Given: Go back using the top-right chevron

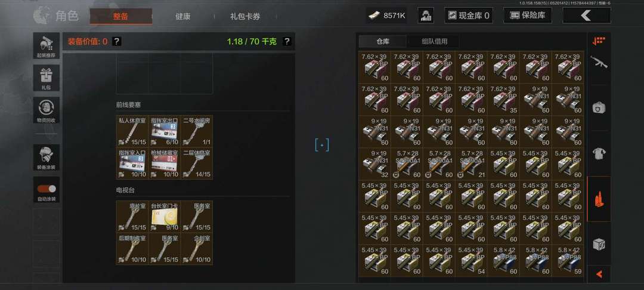Looking at the screenshot, I should pyautogui.click(x=586, y=16).
